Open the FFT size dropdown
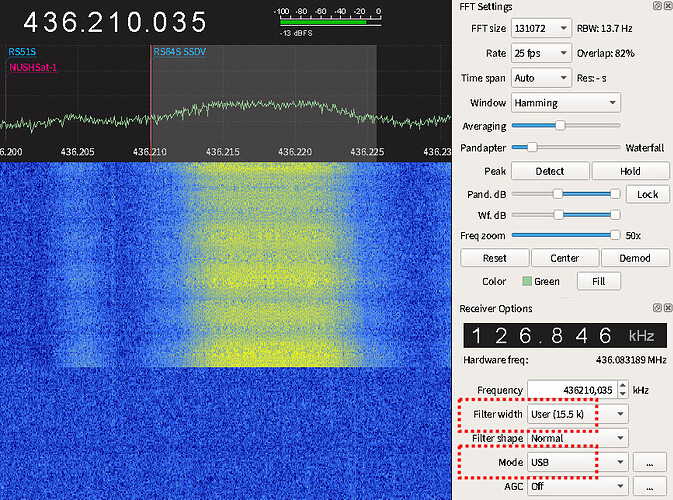Viewport: 673px width, 500px height. click(541, 28)
